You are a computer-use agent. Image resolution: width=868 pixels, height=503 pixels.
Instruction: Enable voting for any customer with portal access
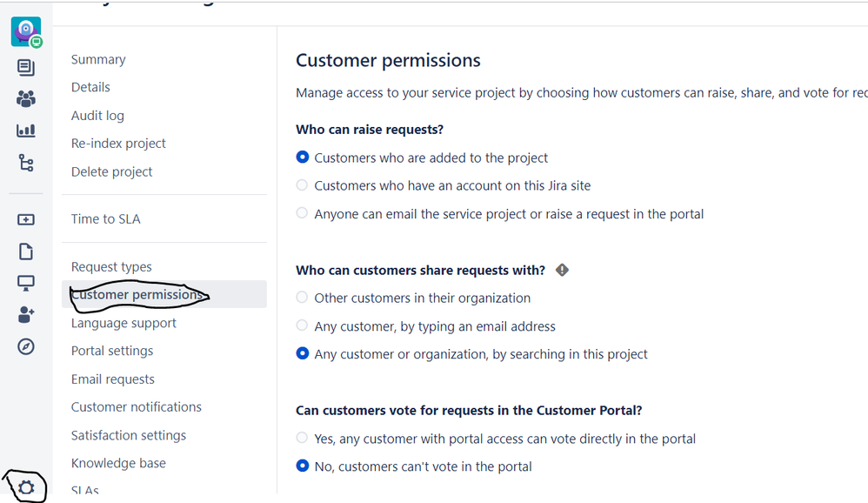click(302, 438)
